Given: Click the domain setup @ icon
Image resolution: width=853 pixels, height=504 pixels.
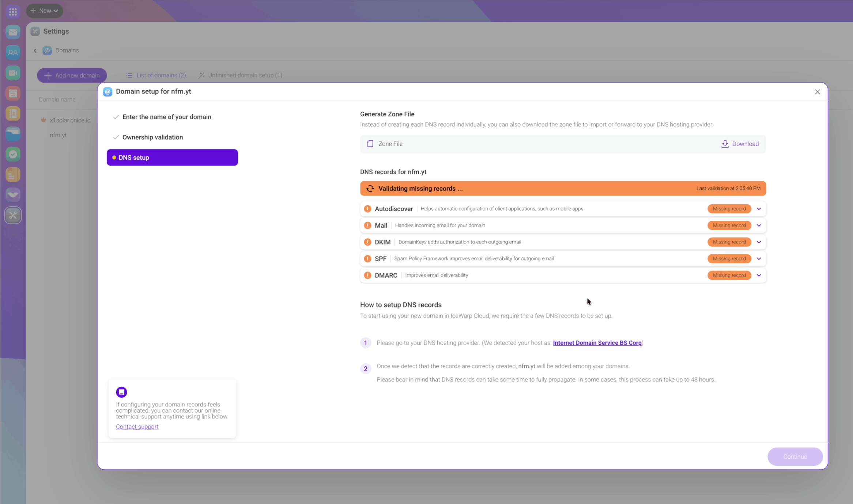Looking at the screenshot, I should (107, 92).
